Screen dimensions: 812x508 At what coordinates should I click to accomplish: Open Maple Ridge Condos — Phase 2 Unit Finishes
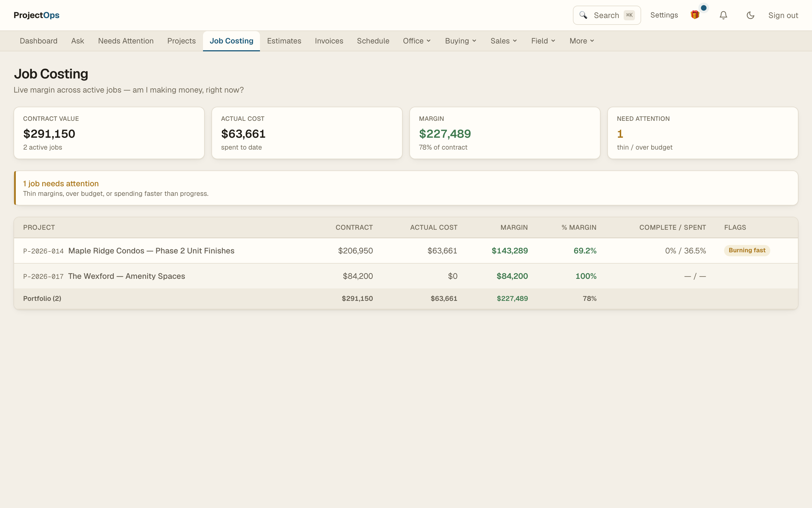pos(151,251)
